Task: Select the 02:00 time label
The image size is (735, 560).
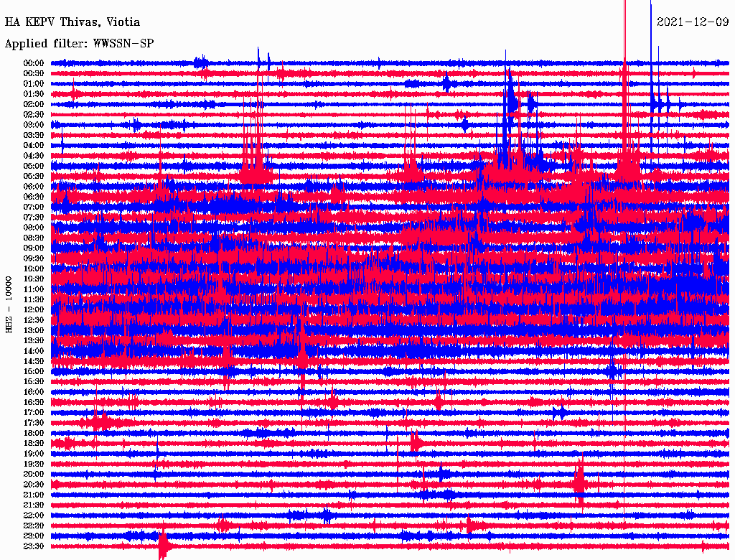Action: click(34, 104)
